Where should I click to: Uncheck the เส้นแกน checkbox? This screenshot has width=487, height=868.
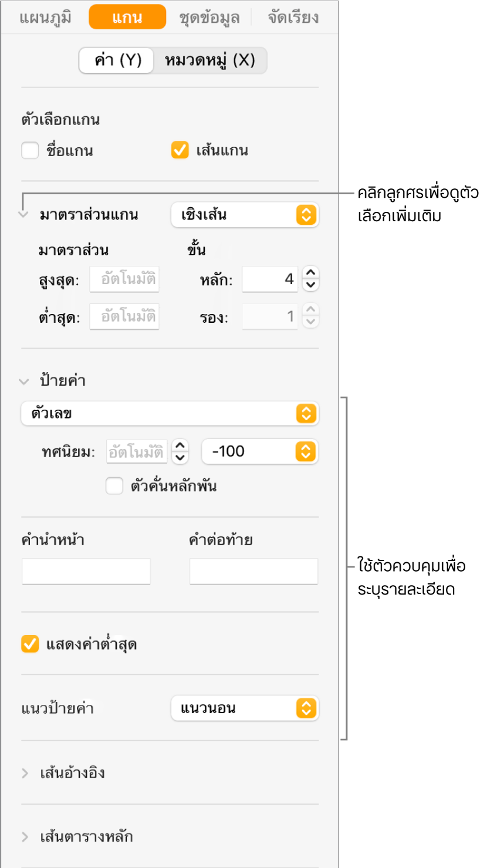click(x=179, y=151)
